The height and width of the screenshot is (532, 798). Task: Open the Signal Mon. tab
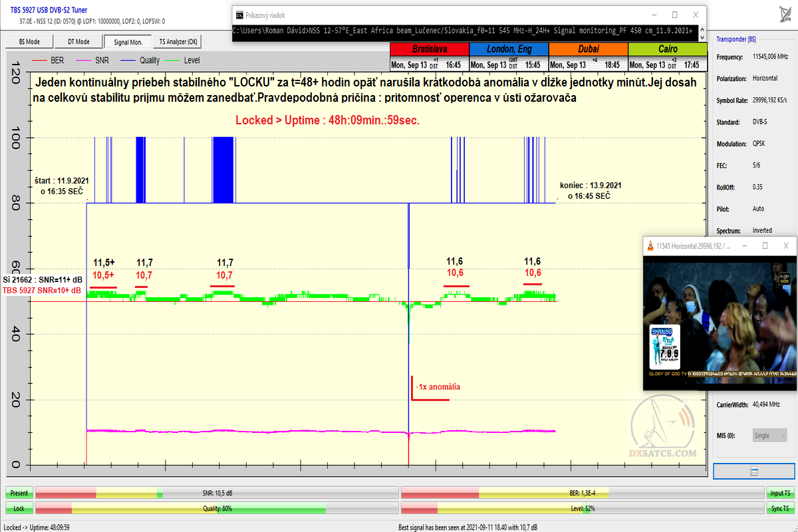pyautogui.click(x=127, y=41)
